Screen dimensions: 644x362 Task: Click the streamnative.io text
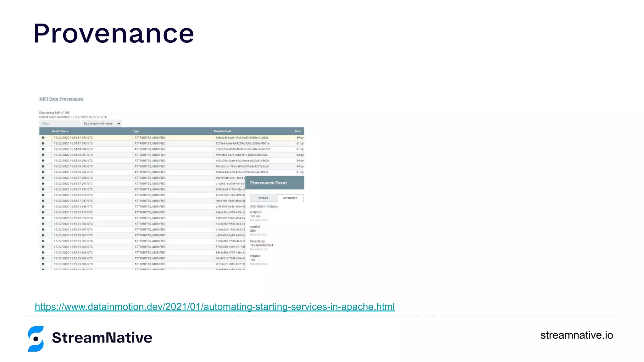[x=577, y=335]
